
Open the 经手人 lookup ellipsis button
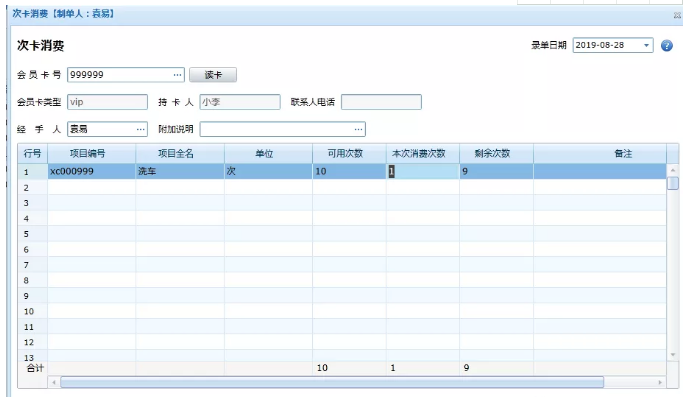(x=141, y=129)
